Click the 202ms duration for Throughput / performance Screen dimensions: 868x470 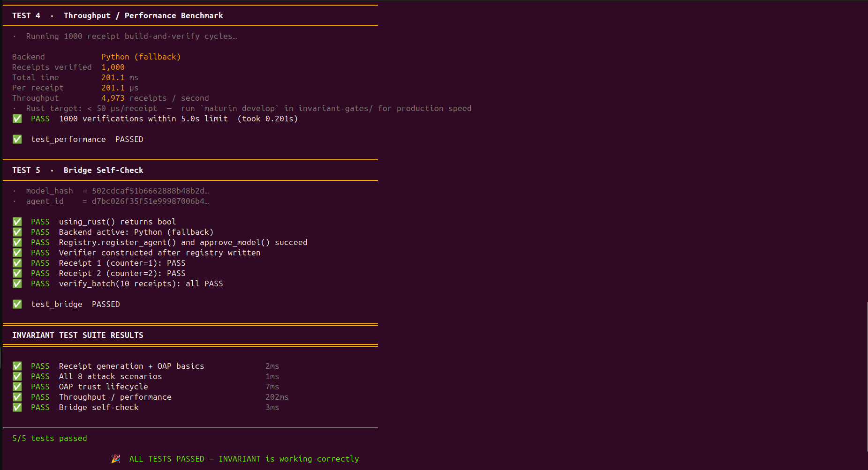[277, 397]
